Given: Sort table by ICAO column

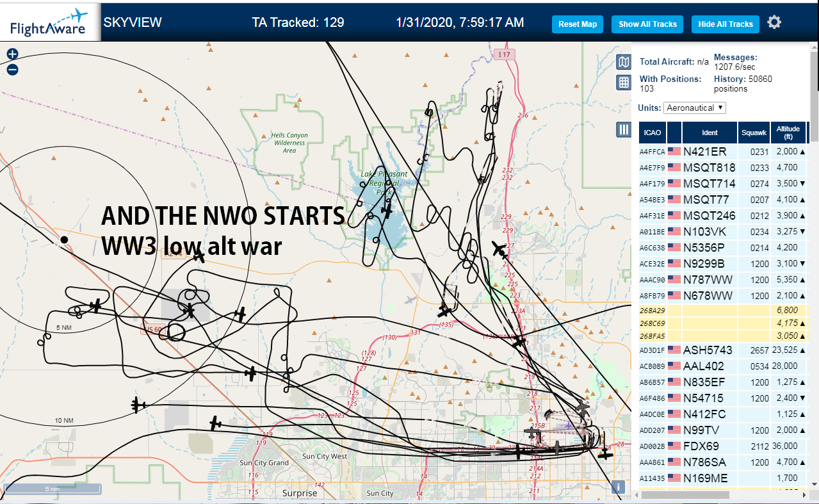Looking at the screenshot, I should point(652,133).
